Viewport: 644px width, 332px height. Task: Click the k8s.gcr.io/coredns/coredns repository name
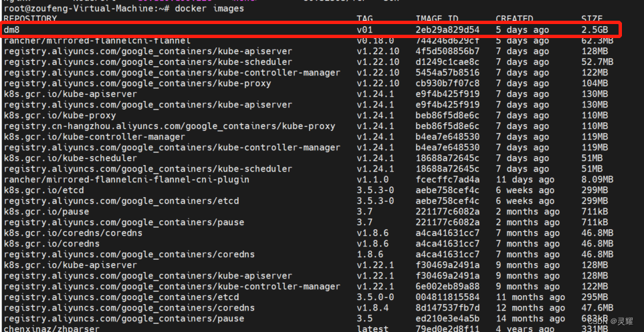(73, 232)
